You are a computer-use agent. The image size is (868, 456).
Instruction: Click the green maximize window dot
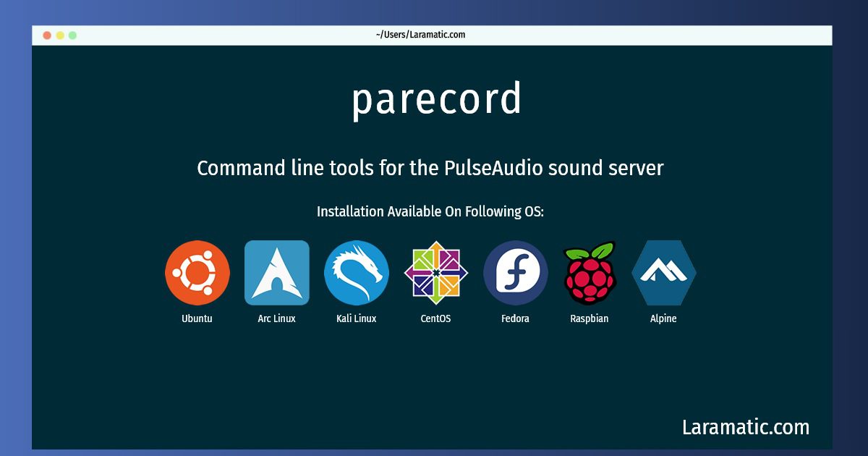pos(72,35)
